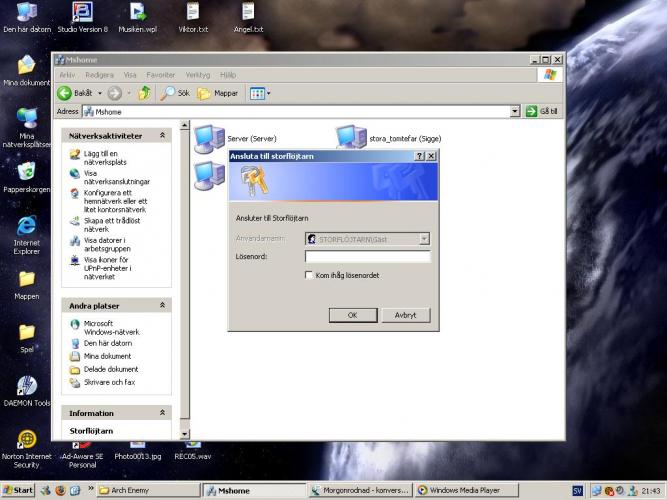Collapse the Information panel
This screenshot has width=667, height=500.
[x=162, y=412]
